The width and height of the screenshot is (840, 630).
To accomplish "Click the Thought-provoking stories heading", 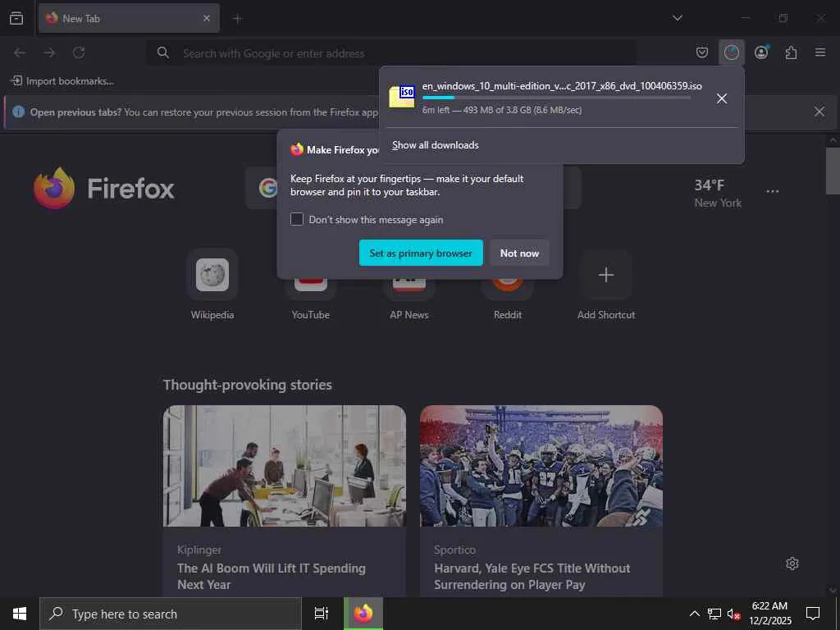I will pos(248,385).
